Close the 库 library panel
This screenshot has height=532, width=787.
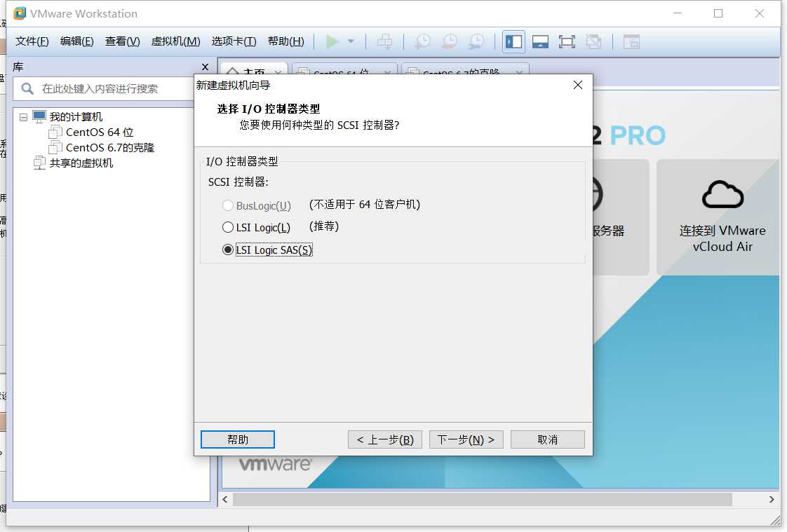[x=205, y=67]
